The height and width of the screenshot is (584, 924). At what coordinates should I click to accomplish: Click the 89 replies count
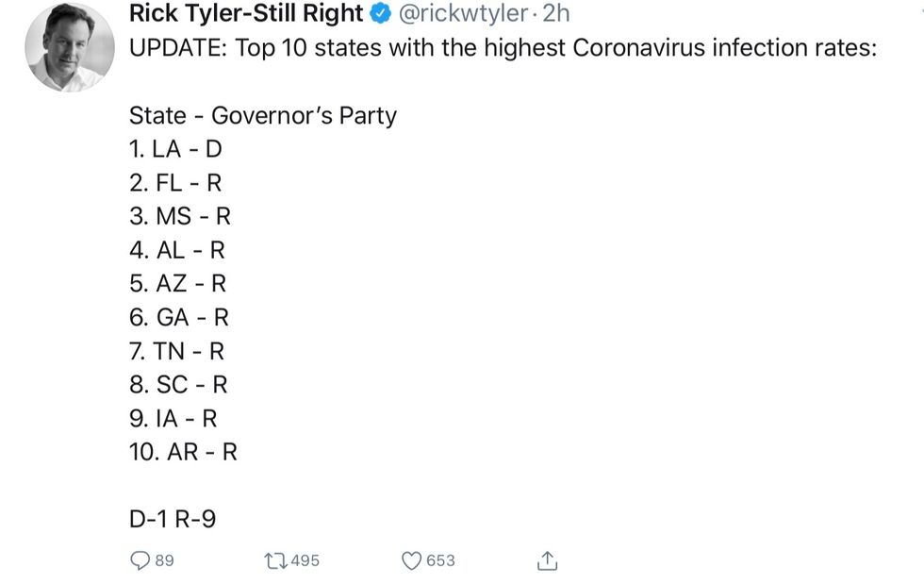click(164, 560)
